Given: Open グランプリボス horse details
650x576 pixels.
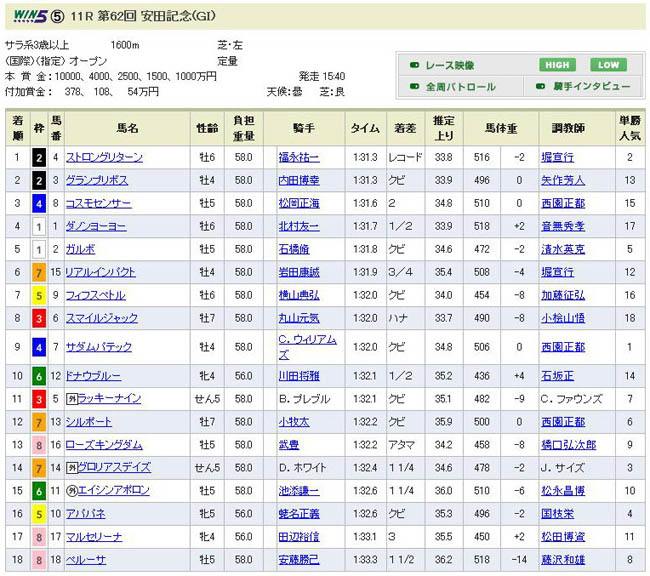Looking at the screenshot, I should pos(100,180).
